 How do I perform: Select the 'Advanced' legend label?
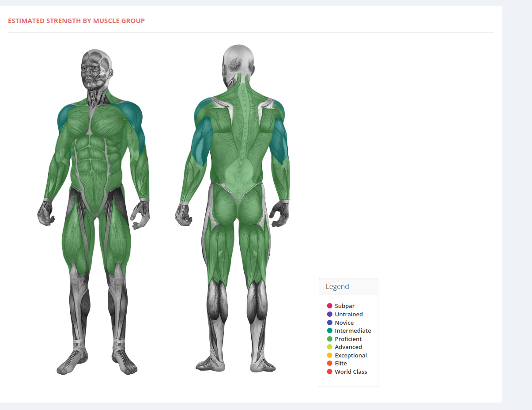tap(348, 347)
